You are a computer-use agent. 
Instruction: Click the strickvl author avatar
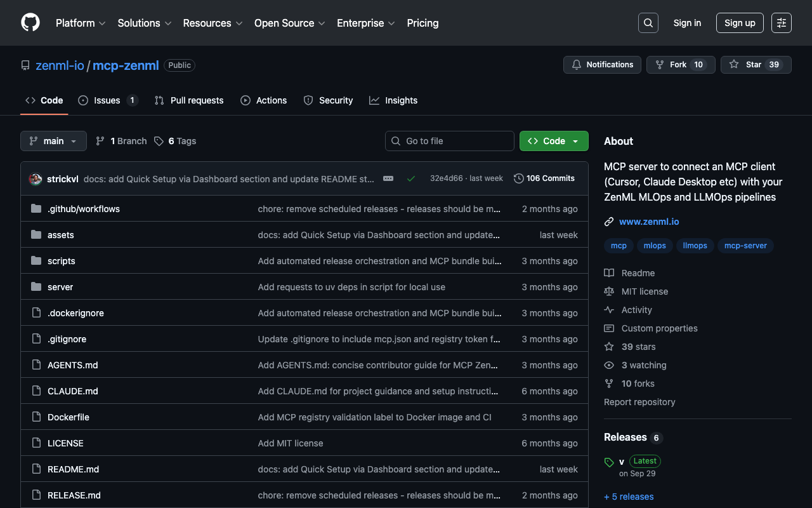[36, 179]
